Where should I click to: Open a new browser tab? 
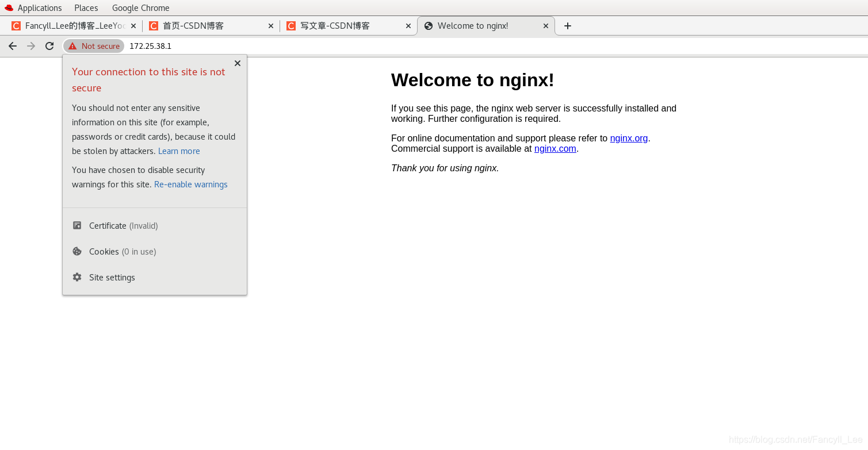point(568,26)
